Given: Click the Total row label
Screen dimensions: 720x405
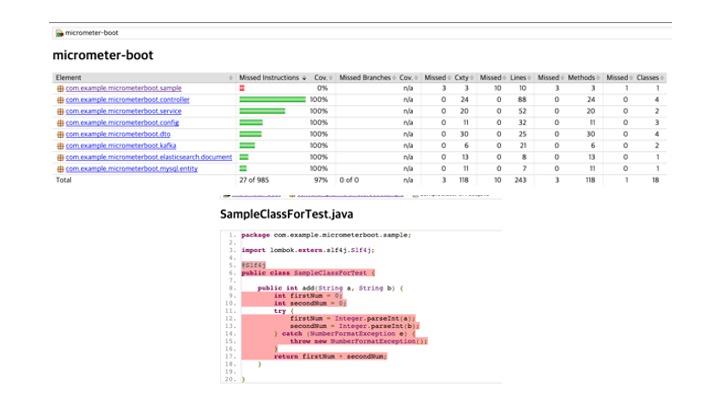Looking at the screenshot, I should tap(64, 180).
